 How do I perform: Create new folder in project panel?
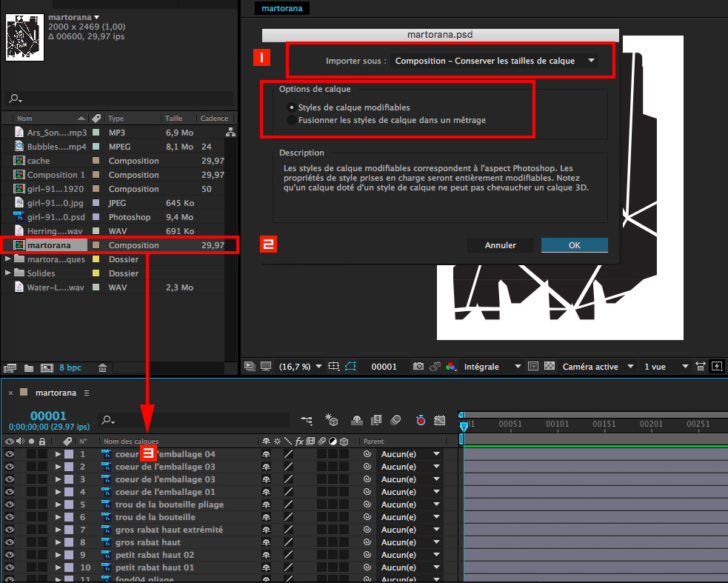(29, 367)
